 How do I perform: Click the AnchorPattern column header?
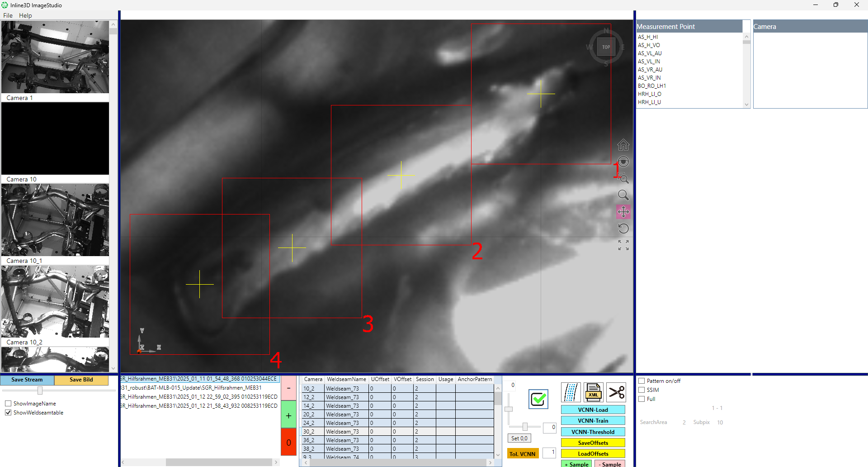[x=475, y=379]
